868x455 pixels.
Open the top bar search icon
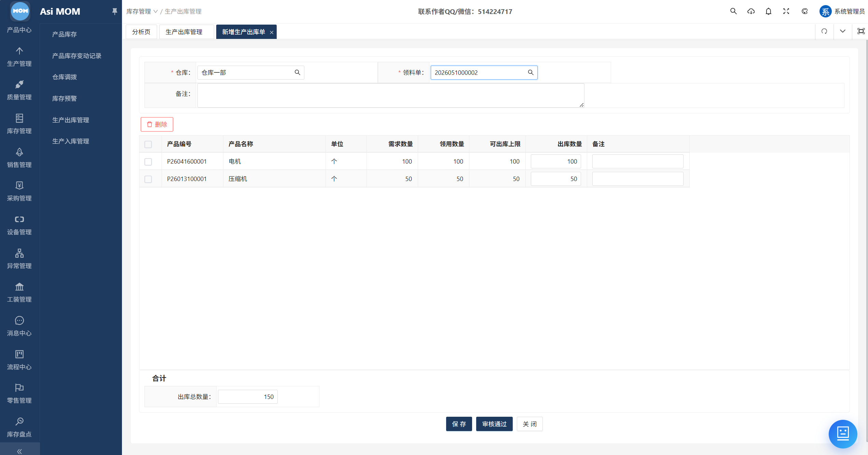(x=733, y=11)
